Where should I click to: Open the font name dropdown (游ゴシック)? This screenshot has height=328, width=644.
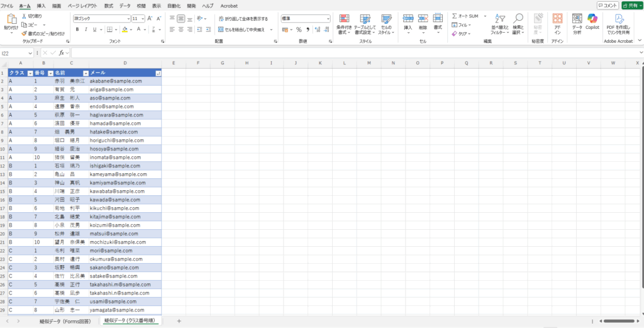[128, 18]
